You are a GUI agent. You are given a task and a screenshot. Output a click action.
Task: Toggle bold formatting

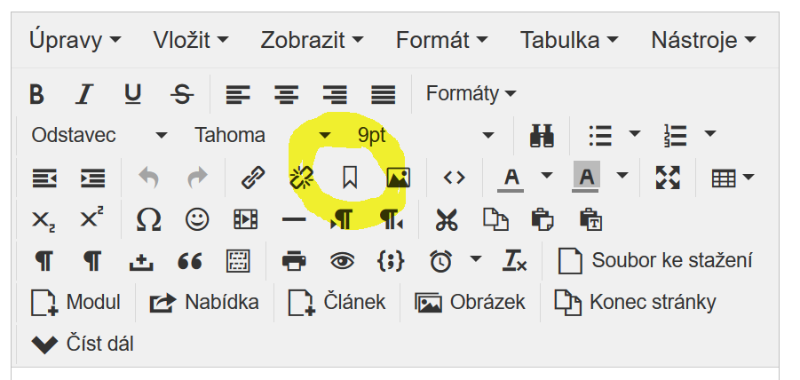tap(36, 94)
